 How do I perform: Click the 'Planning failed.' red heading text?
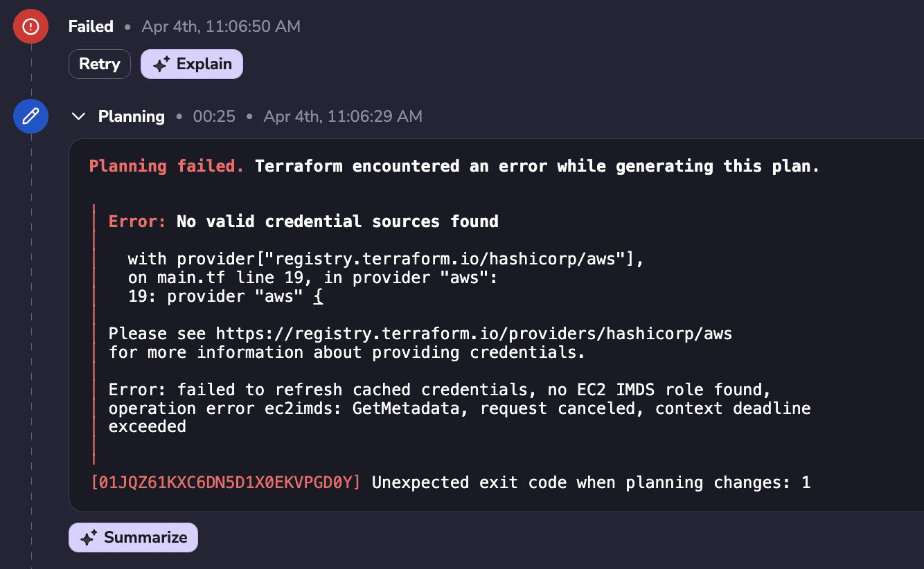[x=166, y=166]
